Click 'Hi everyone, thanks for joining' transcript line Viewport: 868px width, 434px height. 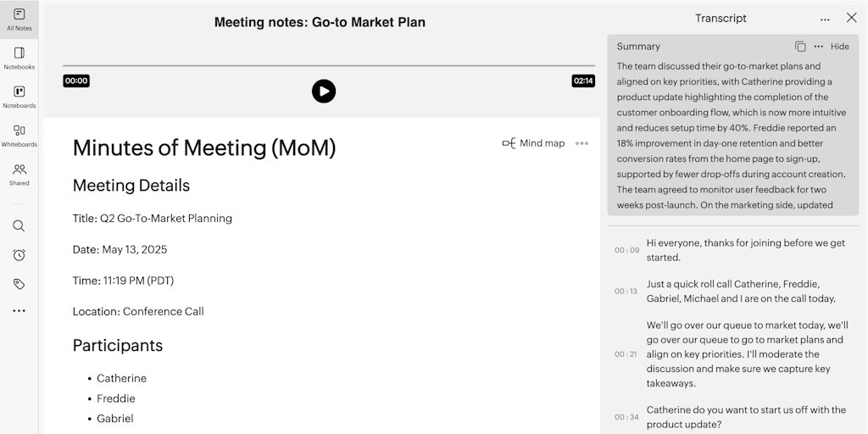click(746, 250)
